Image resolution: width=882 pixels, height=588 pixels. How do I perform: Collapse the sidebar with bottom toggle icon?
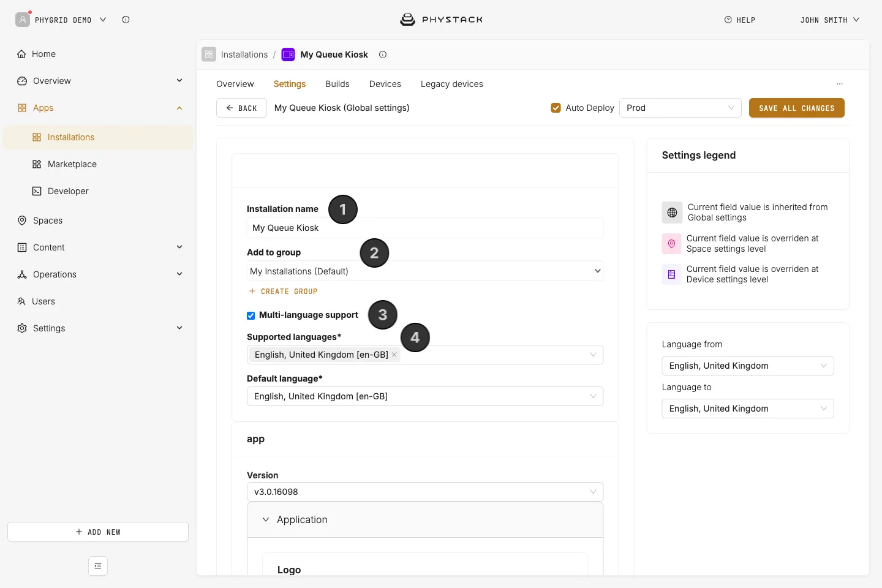[x=98, y=566]
